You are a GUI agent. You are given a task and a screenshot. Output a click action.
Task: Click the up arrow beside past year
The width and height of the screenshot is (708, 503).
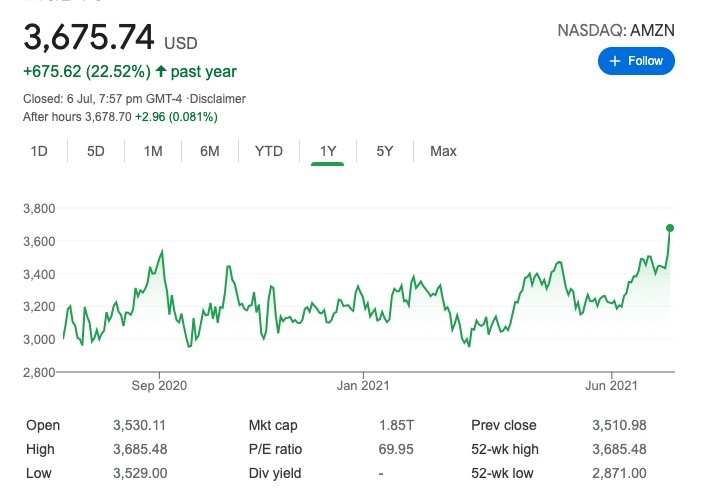(x=161, y=71)
